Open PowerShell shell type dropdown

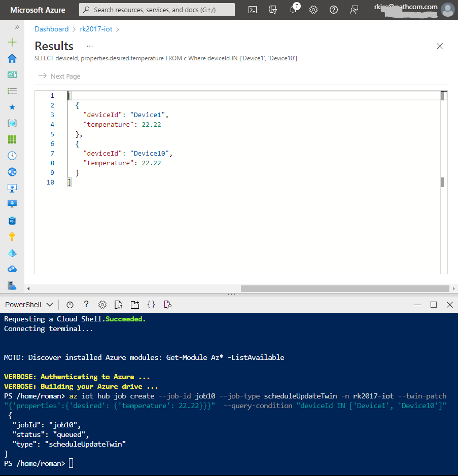[29, 305]
